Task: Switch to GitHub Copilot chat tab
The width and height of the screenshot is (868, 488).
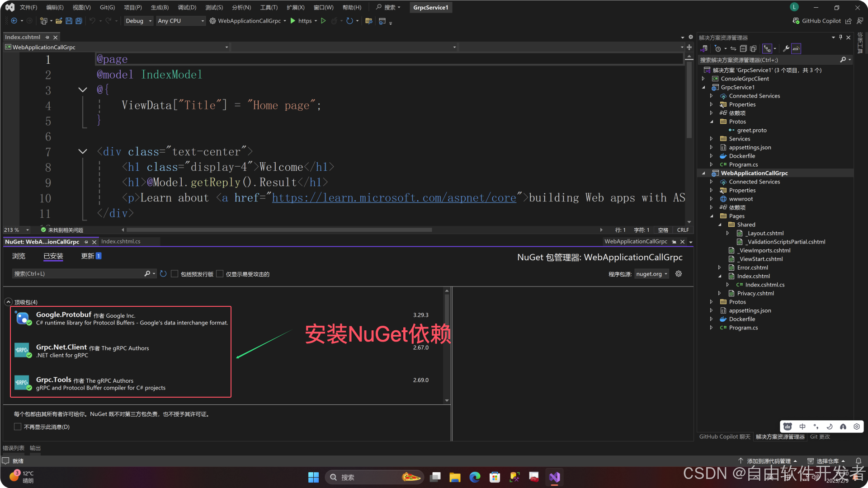Action: click(725, 436)
